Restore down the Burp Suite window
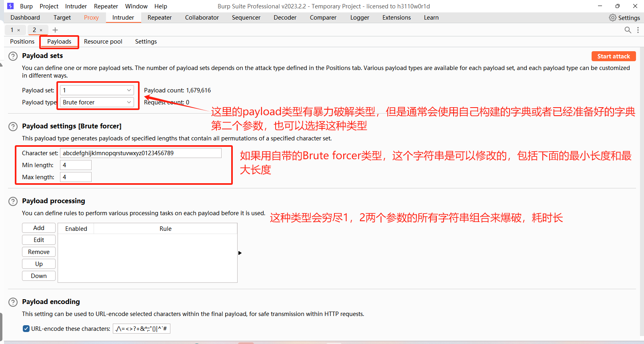 coord(618,6)
